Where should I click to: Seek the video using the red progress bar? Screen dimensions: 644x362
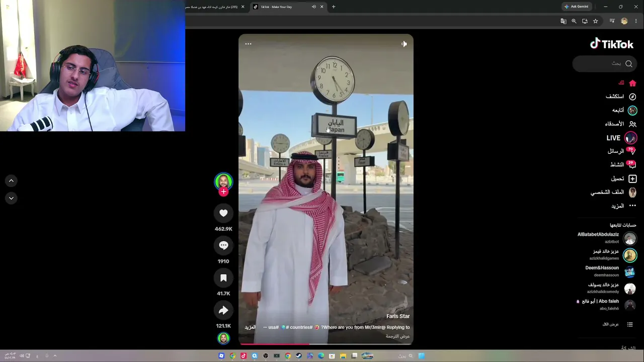coord(326,344)
